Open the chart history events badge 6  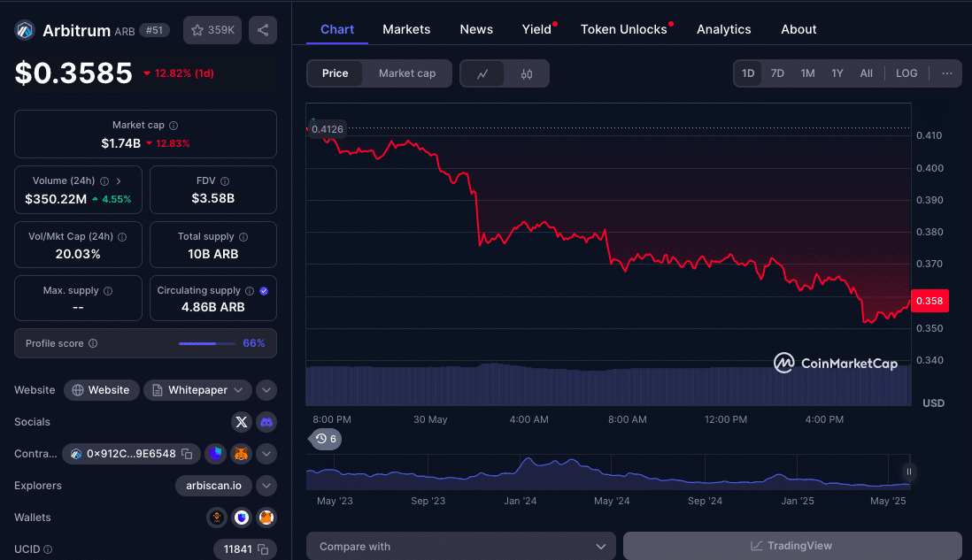(x=326, y=439)
